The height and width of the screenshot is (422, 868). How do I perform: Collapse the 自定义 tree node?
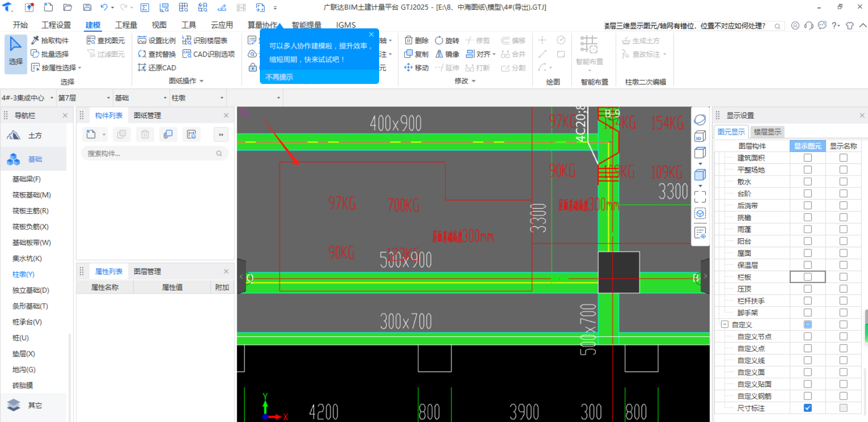[x=725, y=324]
